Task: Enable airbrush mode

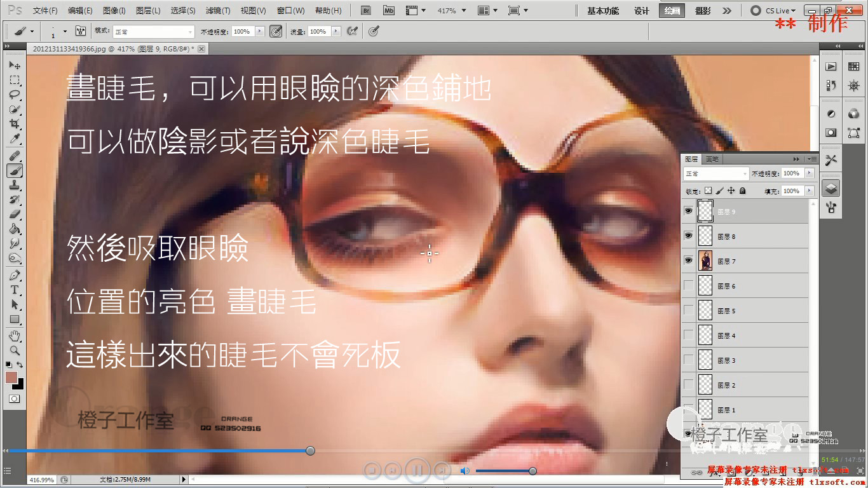Action: coord(352,31)
